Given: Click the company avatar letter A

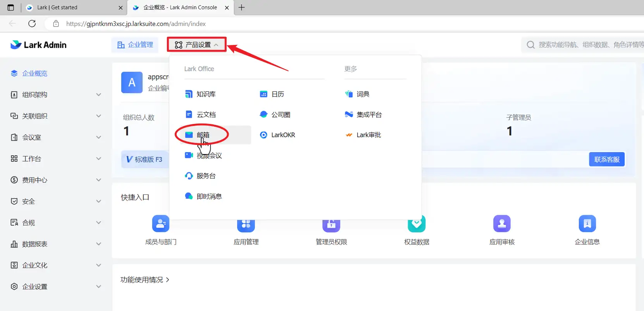Looking at the screenshot, I should tap(132, 82).
